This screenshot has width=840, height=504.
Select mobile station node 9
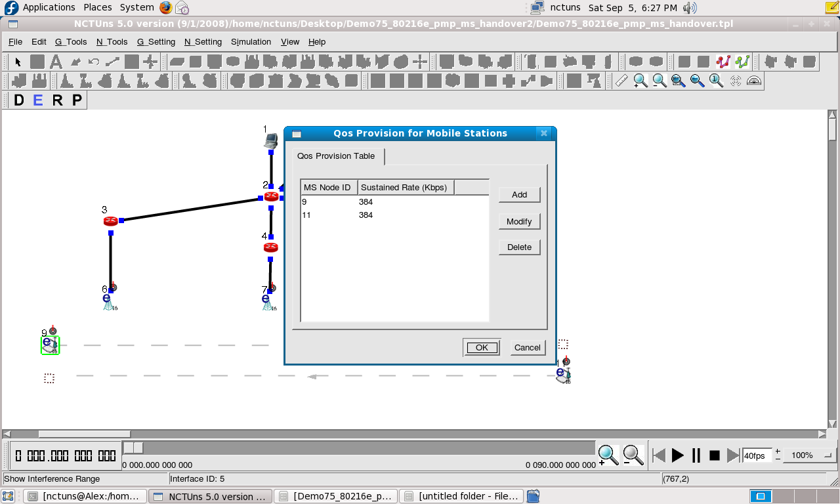tap(50, 345)
